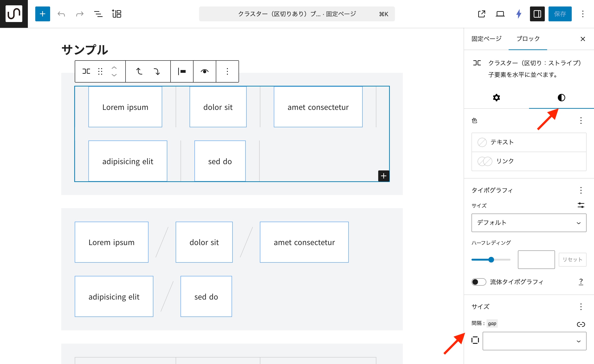The width and height of the screenshot is (594, 364).
Task: Click the ハーフレディング number input field
Action: click(x=536, y=259)
